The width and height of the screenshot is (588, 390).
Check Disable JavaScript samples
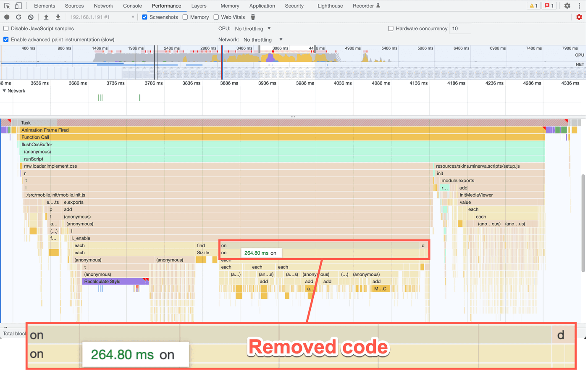6,29
